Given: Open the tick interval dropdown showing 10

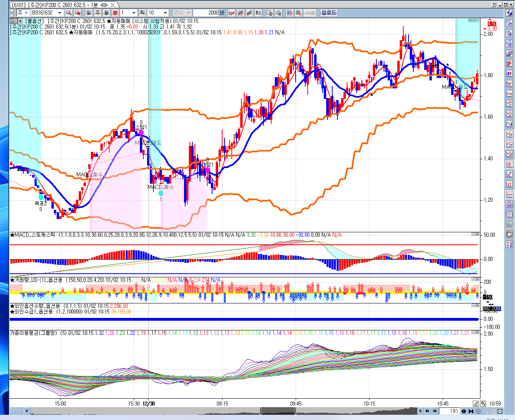Looking at the screenshot, I should tap(165, 13).
